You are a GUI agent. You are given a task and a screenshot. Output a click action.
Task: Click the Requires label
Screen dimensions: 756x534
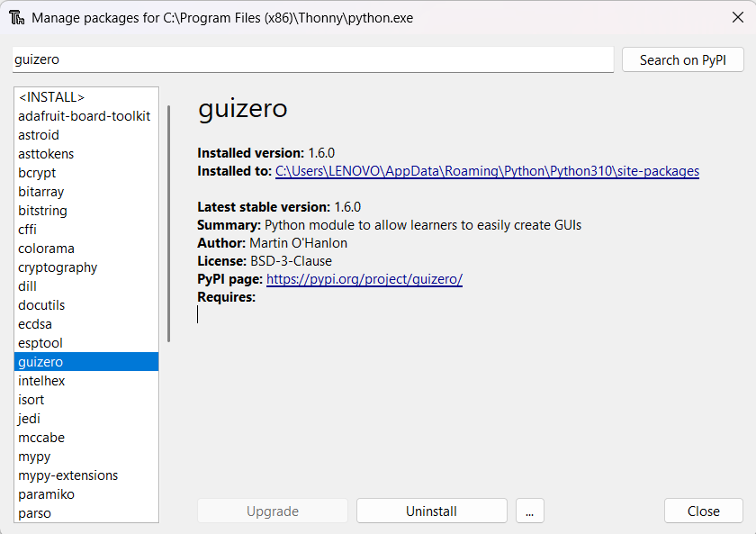(x=226, y=297)
